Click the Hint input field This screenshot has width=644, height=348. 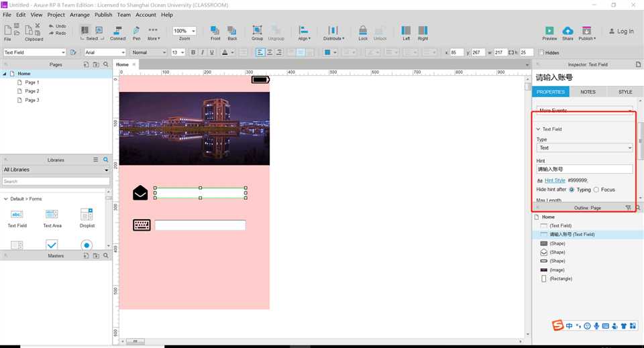pyautogui.click(x=584, y=169)
